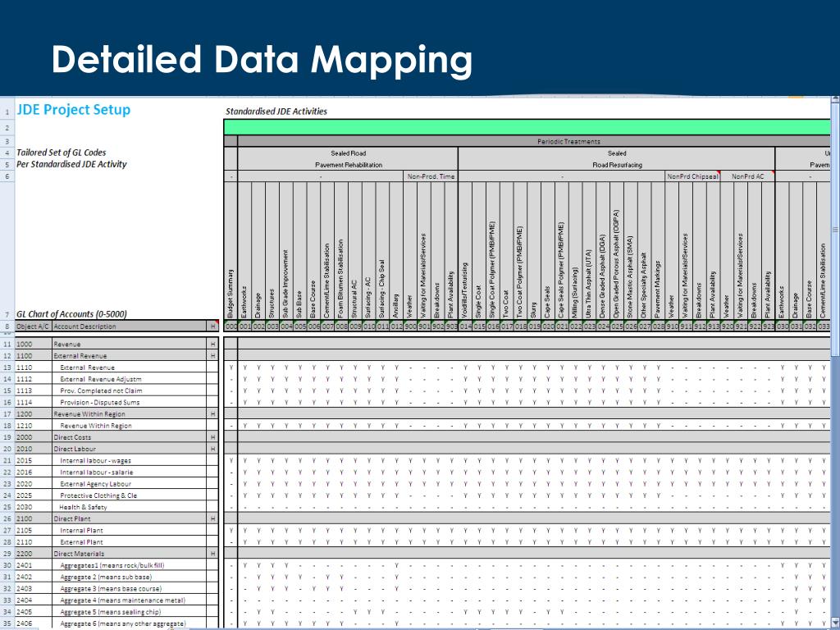
Task: Select 'Aggregate 4 (means maintenance metal)' description
Action: (123, 600)
